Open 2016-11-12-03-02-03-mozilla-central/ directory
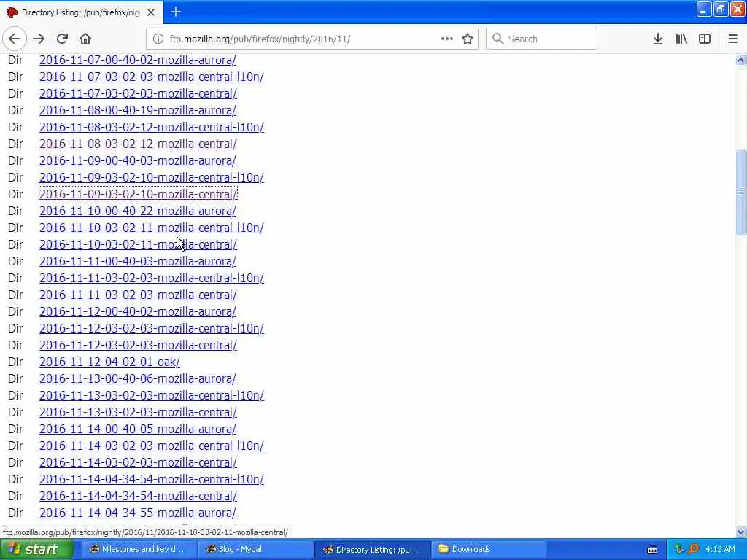 pyautogui.click(x=138, y=345)
